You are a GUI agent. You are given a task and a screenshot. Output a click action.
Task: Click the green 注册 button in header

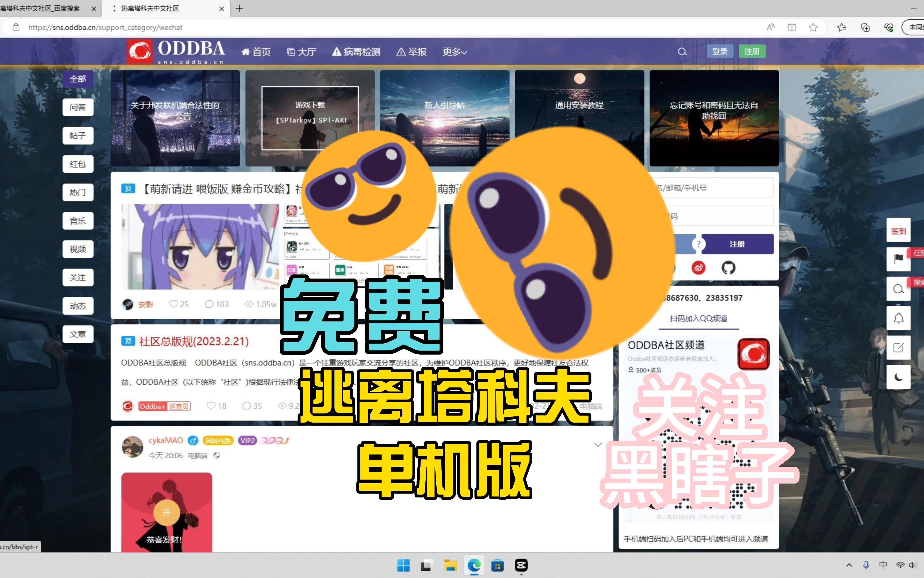[x=752, y=51]
